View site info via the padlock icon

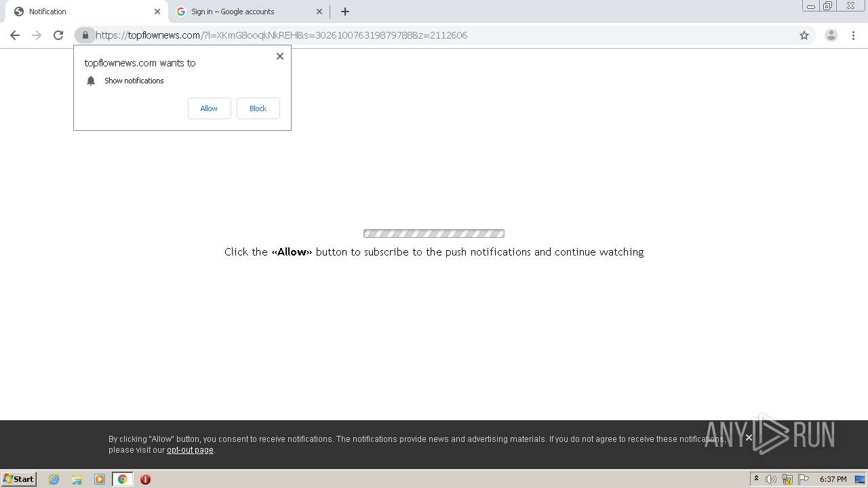[85, 35]
